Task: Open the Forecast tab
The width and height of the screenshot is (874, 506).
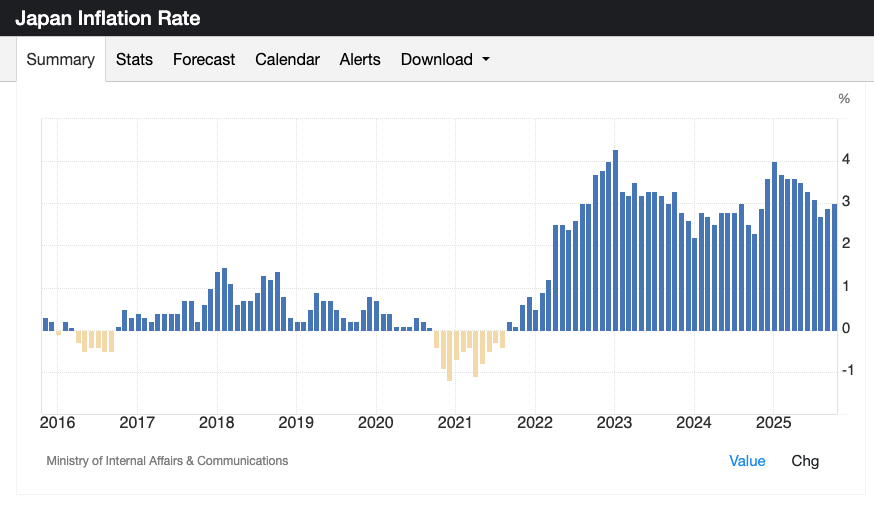Action: 204,59
